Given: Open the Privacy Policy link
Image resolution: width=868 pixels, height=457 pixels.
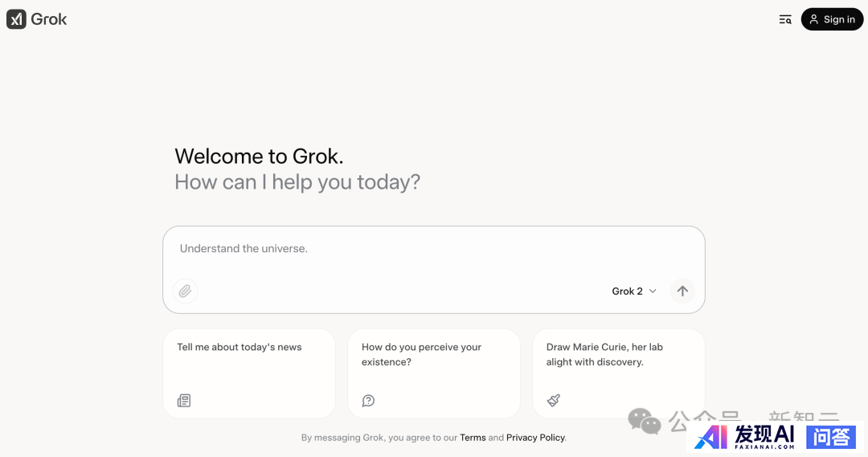Looking at the screenshot, I should 535,438.
